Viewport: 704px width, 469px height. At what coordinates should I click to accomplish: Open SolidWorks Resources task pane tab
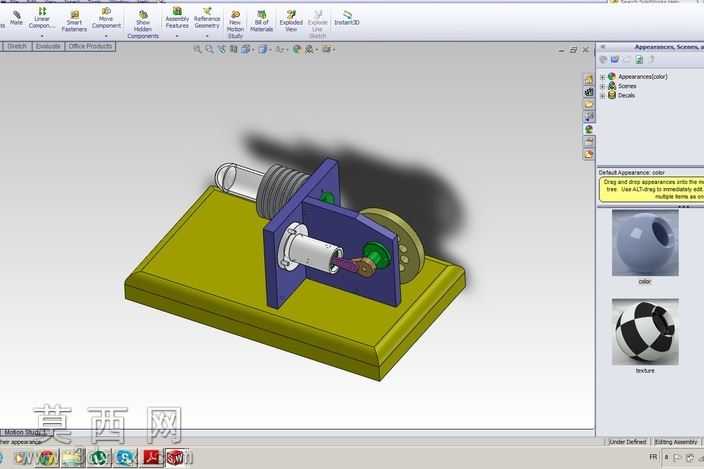coord(589,79)
